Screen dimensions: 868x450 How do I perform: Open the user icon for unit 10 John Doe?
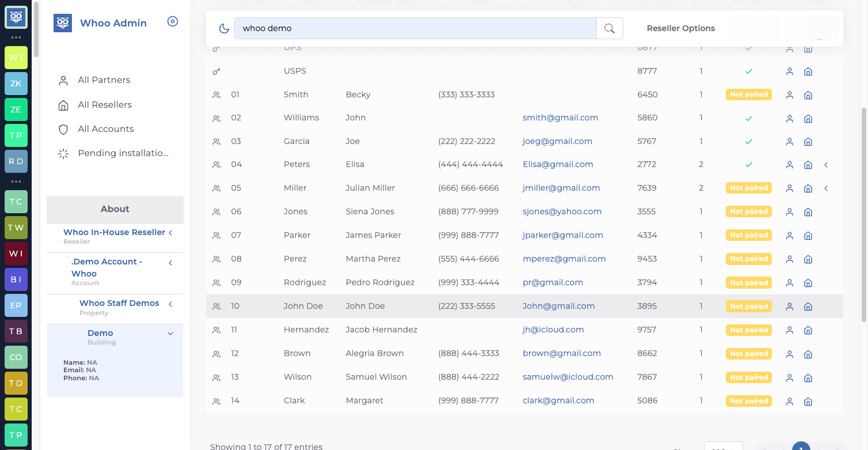coord(790,307)
